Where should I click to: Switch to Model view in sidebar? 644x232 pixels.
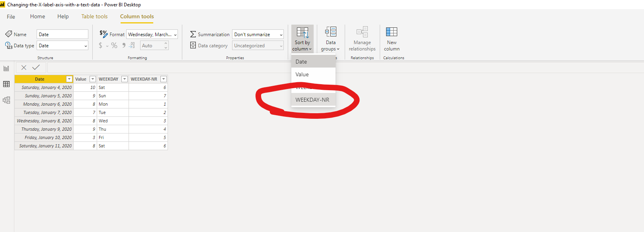[6, 100]
